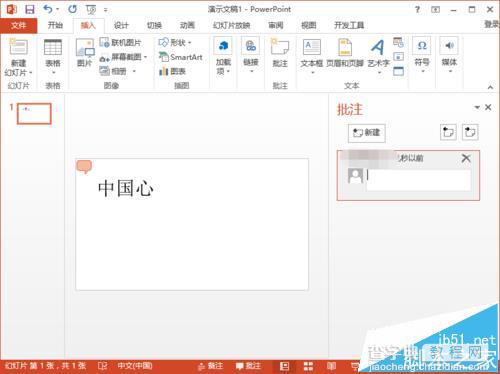
Task: Open the 幻灯片放映 (Slide Show) tab
Action: click(232, 25)
